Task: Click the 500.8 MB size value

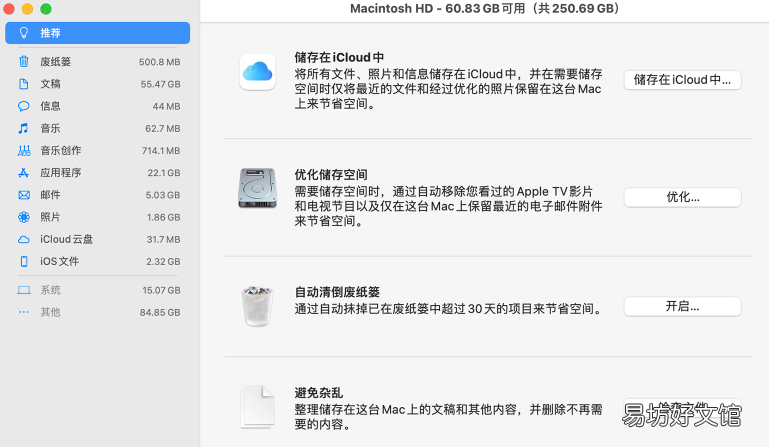Action: point(159,62)
